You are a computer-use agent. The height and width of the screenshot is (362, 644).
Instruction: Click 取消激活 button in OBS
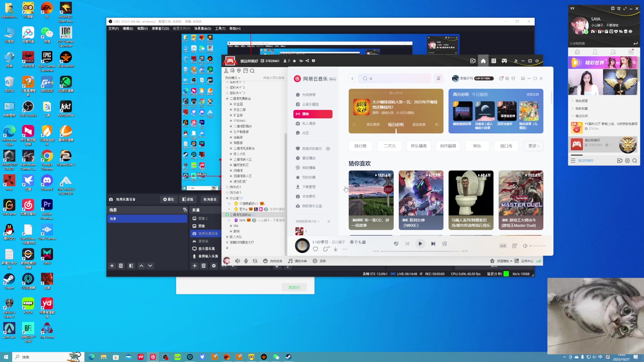(210, 199)
